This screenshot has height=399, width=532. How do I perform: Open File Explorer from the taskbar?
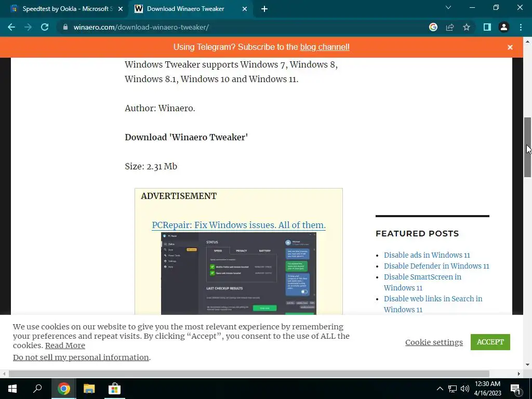pyautogui.click(x=89, y=389)
